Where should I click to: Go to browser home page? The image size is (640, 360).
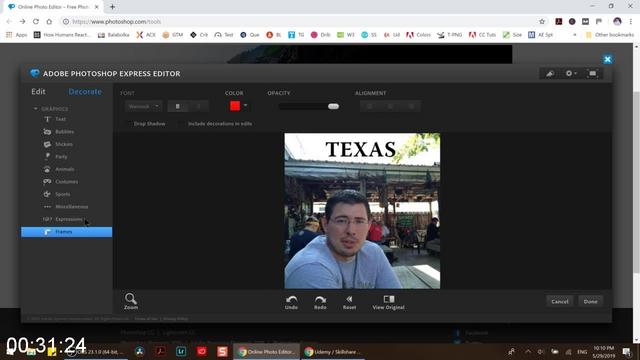49,22
